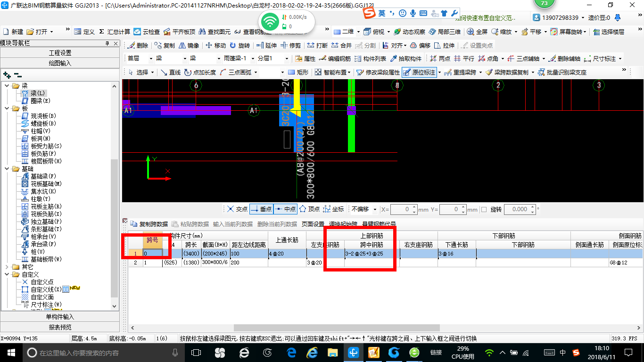Viewport: 644px width, 362px height.
Task: Select the 延伸 extend tool
Action: [x=266, y=45]
